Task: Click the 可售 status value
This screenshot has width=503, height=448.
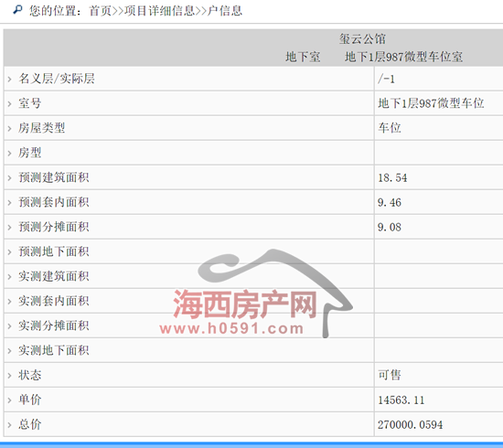Action: (x=390, y=375)
